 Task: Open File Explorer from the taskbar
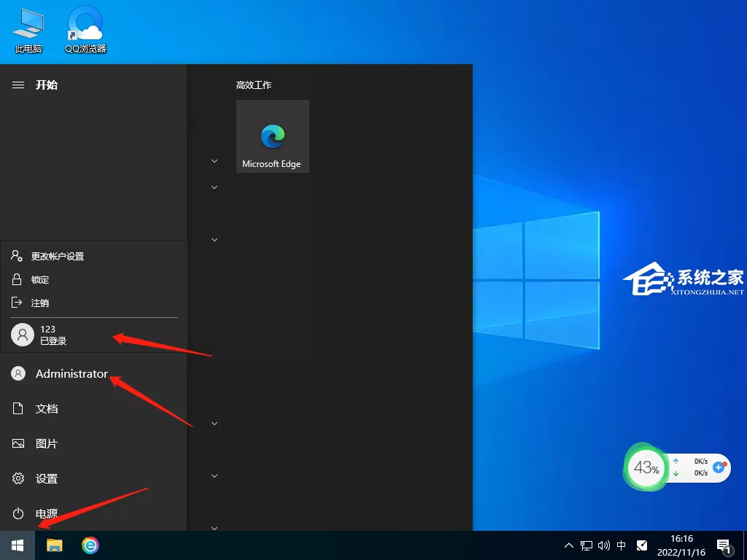[54, 545]
